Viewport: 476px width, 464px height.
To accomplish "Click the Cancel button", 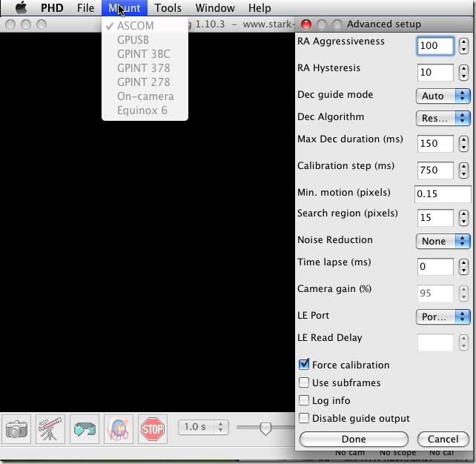I will 443,439.
